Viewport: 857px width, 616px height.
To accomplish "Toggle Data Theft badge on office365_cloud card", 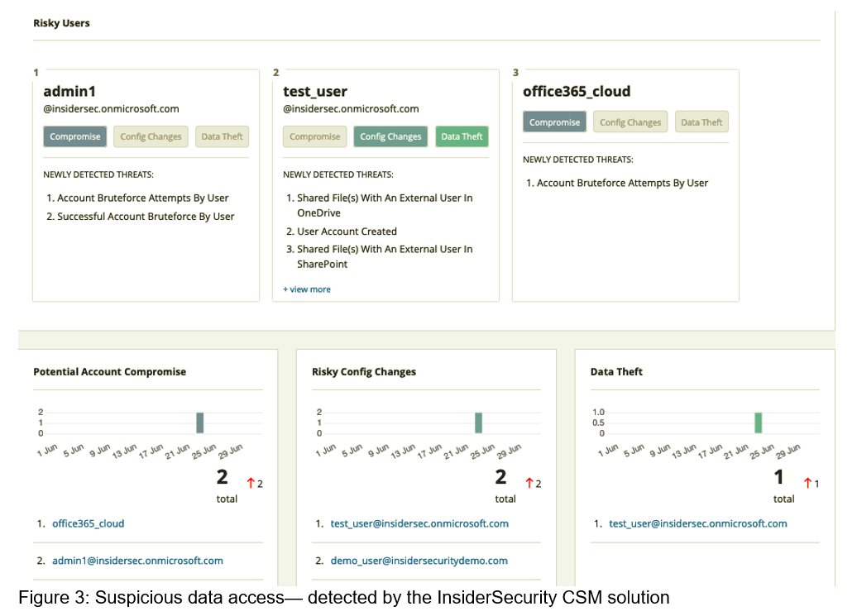I will click(x=701, y=122).
